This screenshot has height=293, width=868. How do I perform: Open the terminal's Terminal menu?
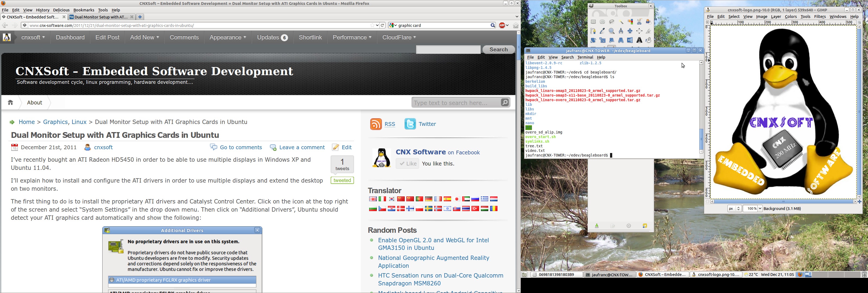click(x=585, y=57)
